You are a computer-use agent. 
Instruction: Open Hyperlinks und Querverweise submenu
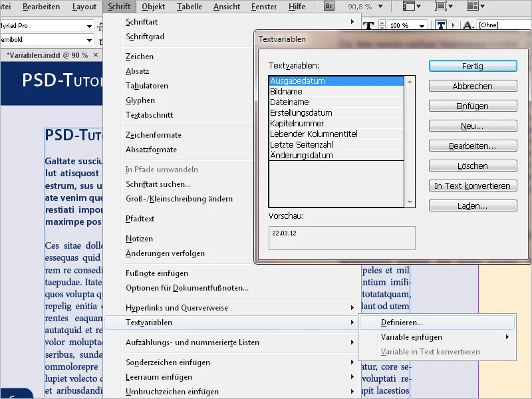pyautogui.click(x=232, y=308)
